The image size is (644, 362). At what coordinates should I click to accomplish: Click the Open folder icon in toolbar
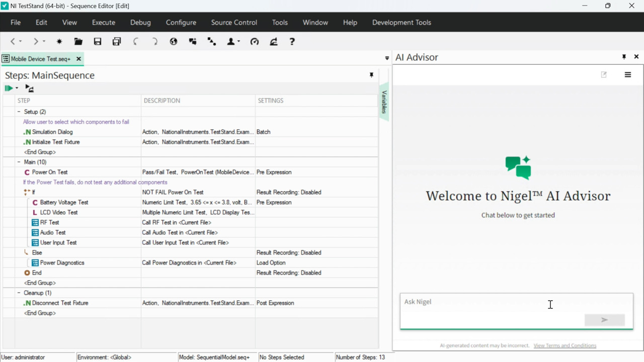coord(78,42)
